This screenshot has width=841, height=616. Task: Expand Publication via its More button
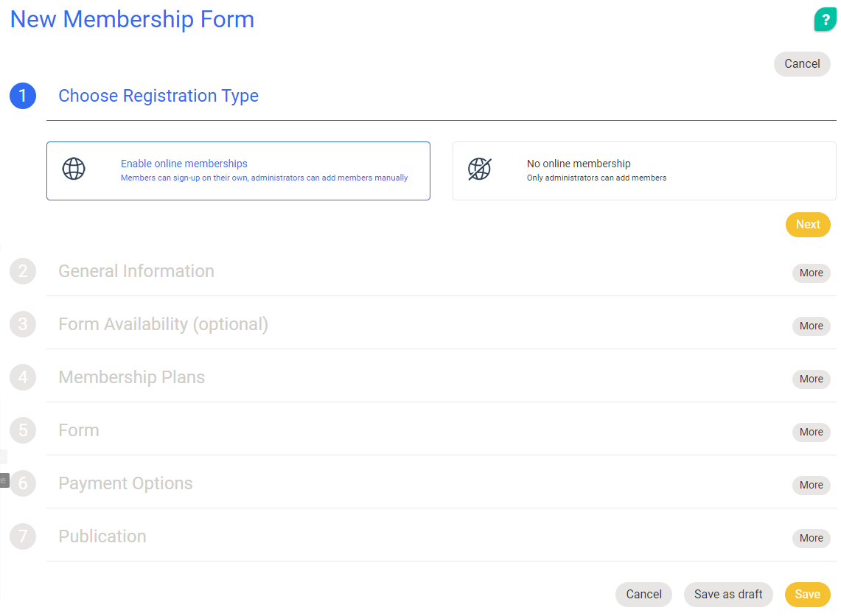coord(811,538)
